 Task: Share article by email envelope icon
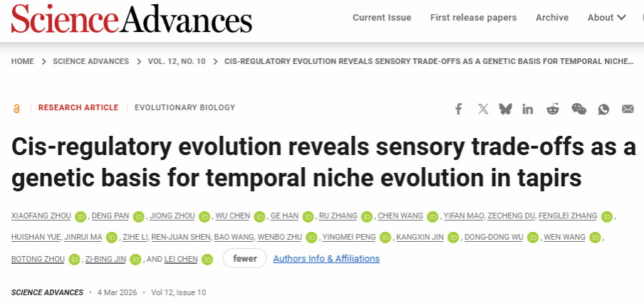click(x=628, y=109)
